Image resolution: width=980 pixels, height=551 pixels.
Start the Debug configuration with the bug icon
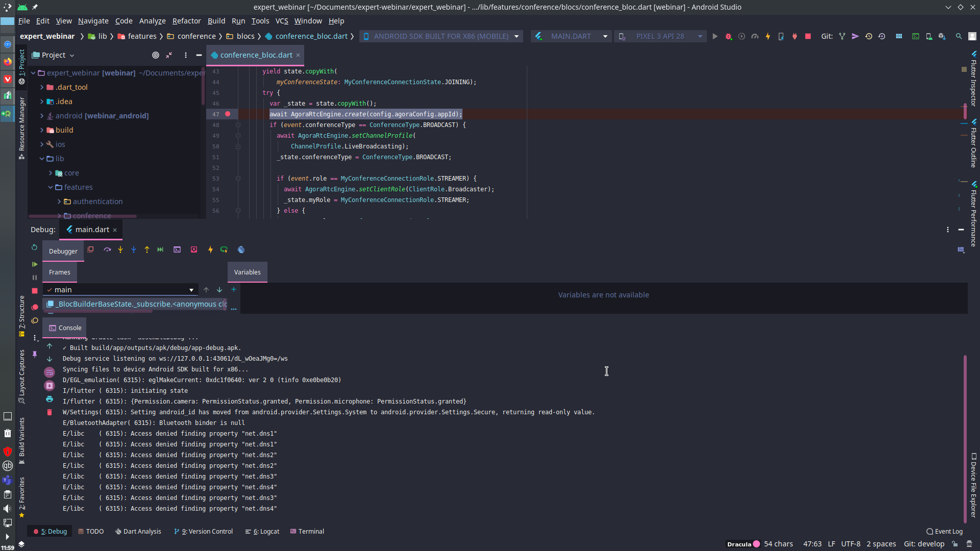728,36
